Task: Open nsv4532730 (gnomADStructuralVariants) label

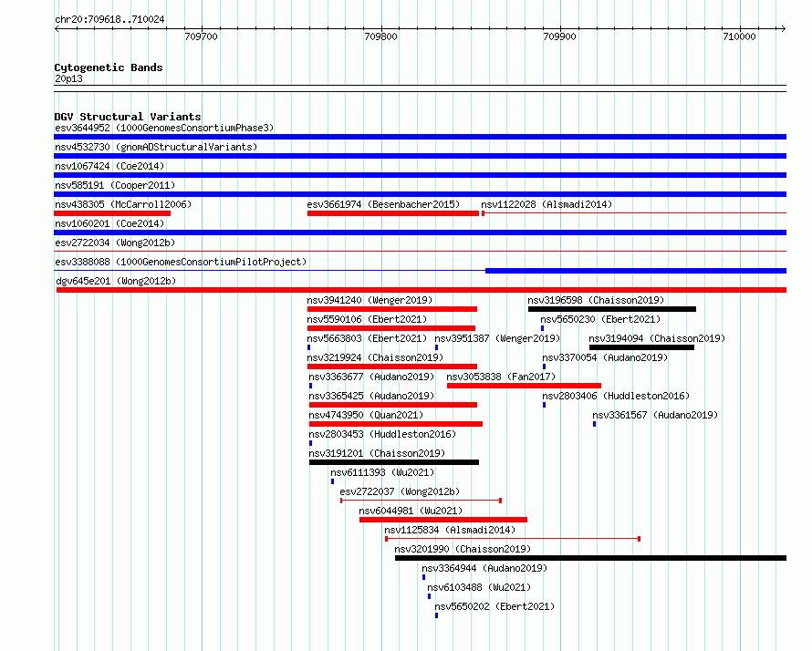Action: [x=156, y=147]
